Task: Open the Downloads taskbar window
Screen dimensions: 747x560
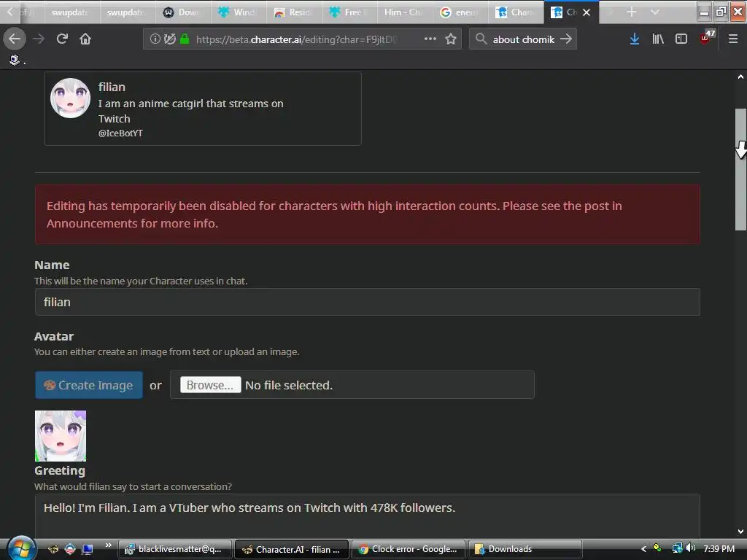Action: [525, 549]
